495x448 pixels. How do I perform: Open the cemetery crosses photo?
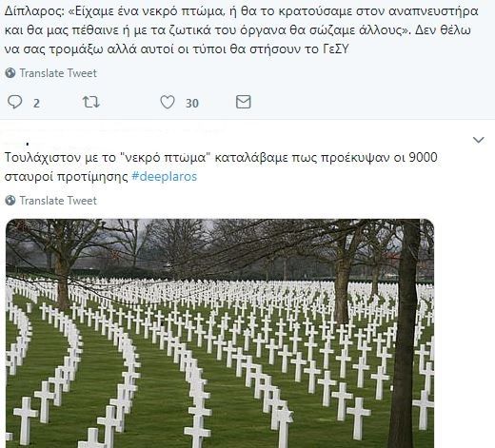[x=220, y=333]
